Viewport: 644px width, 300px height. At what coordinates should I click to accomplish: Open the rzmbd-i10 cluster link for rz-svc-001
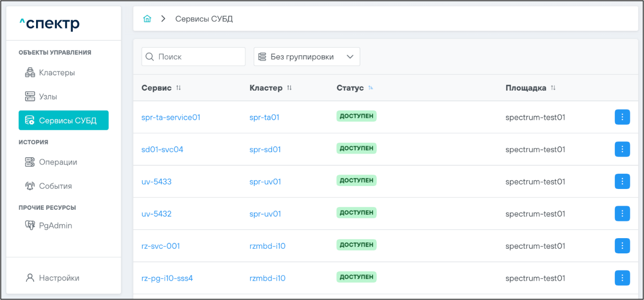(x=267, y=246)
